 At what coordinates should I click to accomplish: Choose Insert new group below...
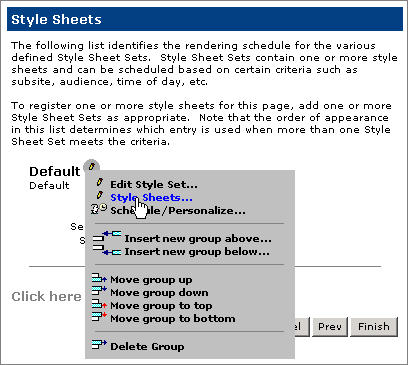click(x=197, y=252)
